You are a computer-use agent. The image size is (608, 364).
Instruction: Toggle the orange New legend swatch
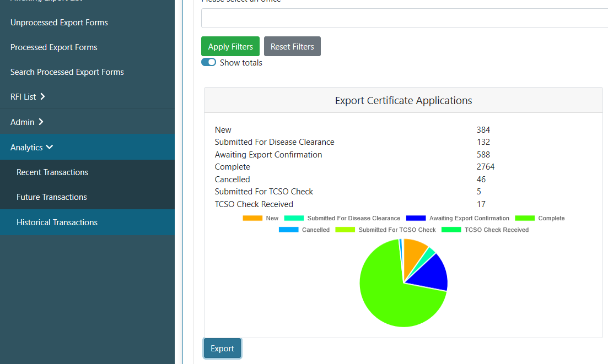(252, 218)
